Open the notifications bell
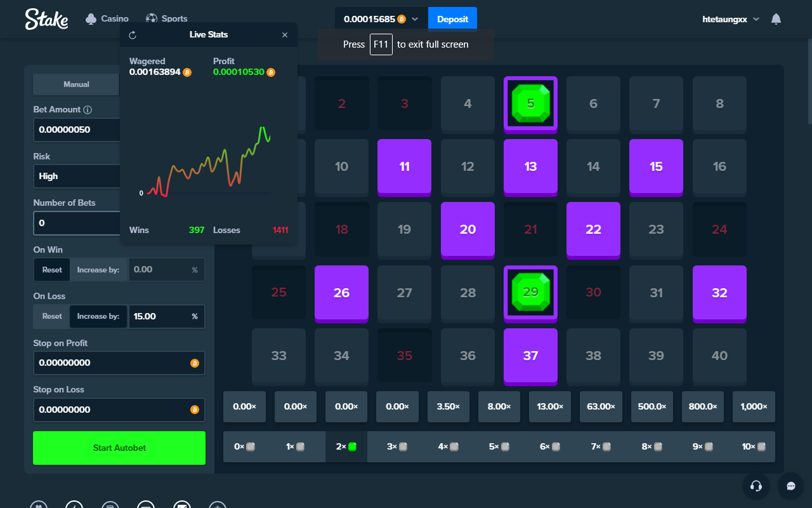 coord(776,19)
